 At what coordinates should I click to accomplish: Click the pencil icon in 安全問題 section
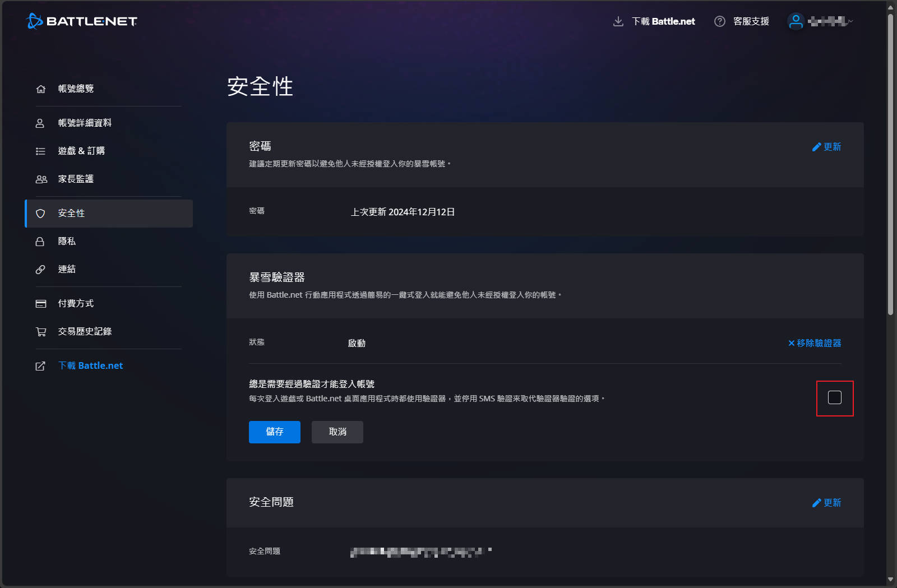(816, 503)
